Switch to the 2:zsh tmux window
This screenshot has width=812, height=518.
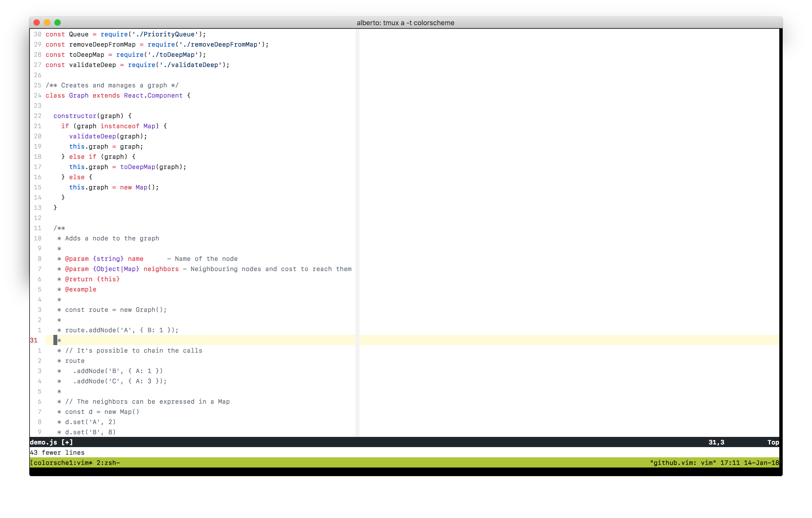pyautogui.click(x=108, y=463)
